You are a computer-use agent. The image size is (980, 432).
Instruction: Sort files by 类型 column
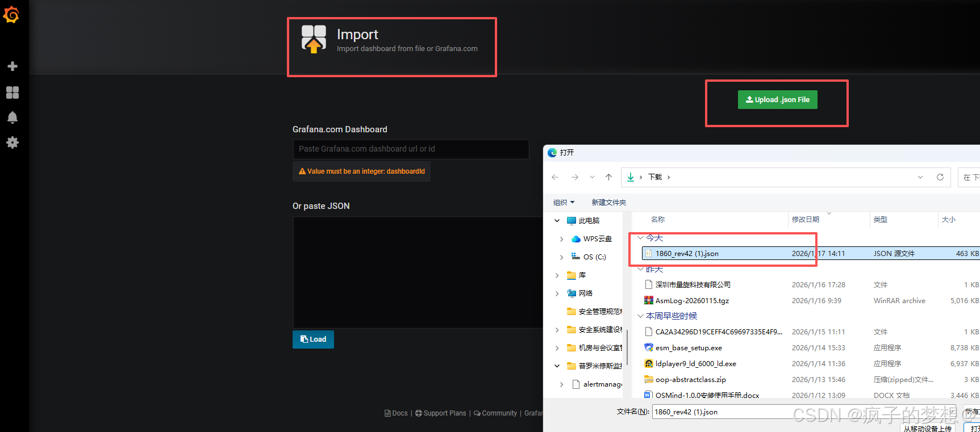[880, 219]
